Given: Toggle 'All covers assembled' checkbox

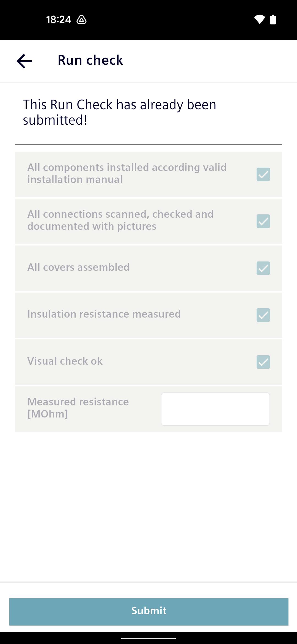Looking at the screenshot, I should coord(263,268).
